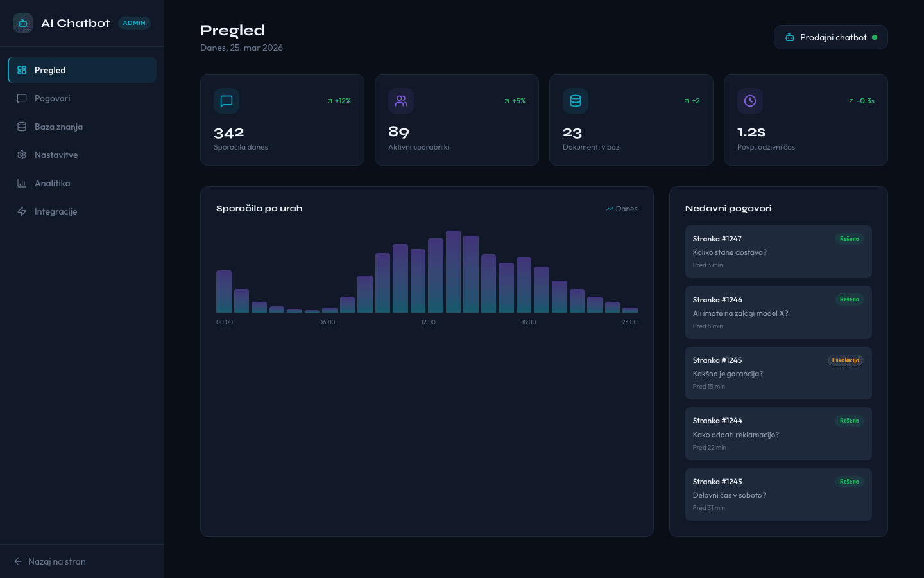Click the date text Danes, 25. mar 2026
The height and width of the screenshot is (578, 924).
coord(241,48)
